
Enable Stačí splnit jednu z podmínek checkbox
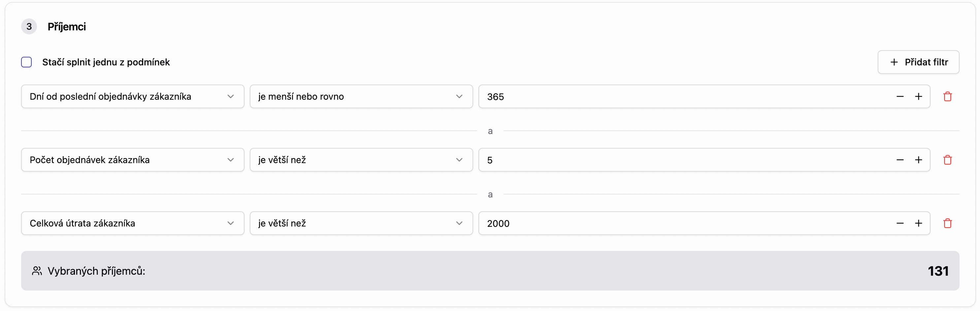click(x=26, y=62)
